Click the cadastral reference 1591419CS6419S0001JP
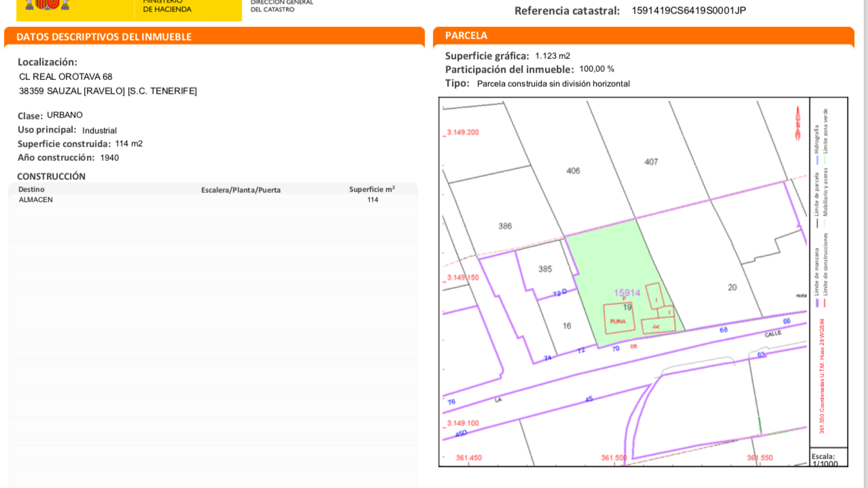Image resolution: width=868 pixels, height=488 pixels. coord(689,10)
